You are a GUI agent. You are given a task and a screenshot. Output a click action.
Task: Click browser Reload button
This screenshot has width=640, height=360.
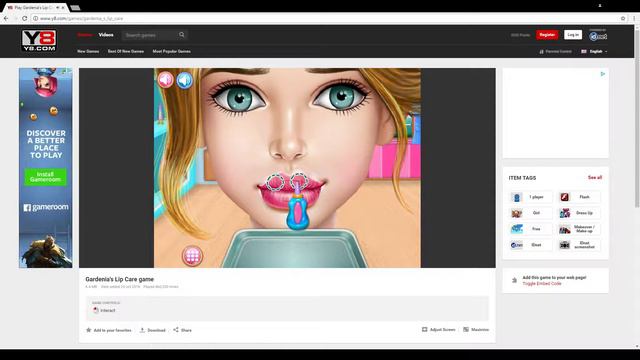(x=24, y=18)
